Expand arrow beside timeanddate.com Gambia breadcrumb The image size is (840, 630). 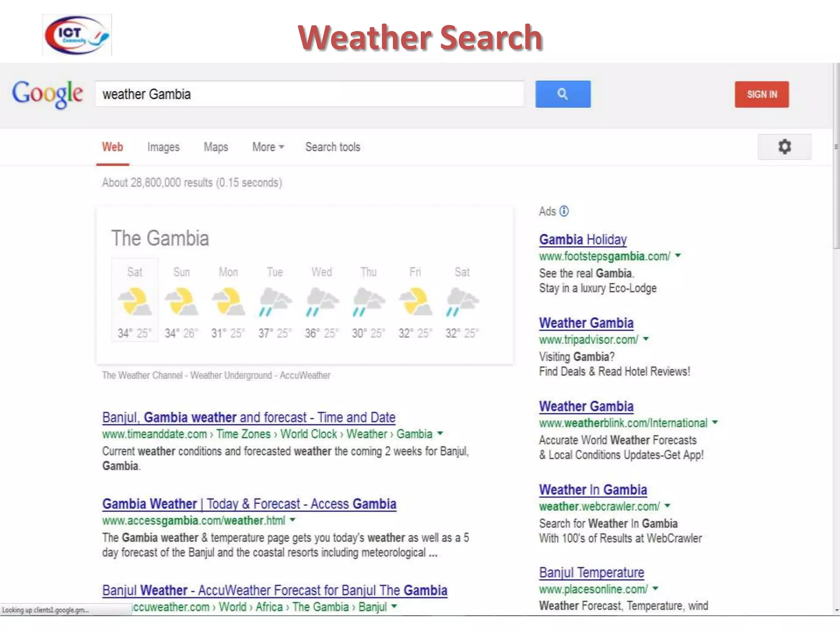coord(440,433)
